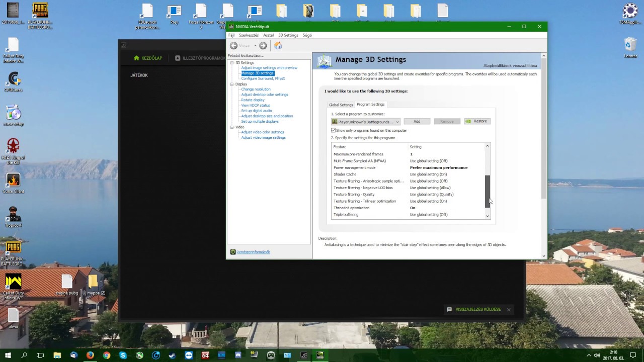Viewport: 644px width, 362px height.
Task: Select the Program Settings tab
Action: 371,104
